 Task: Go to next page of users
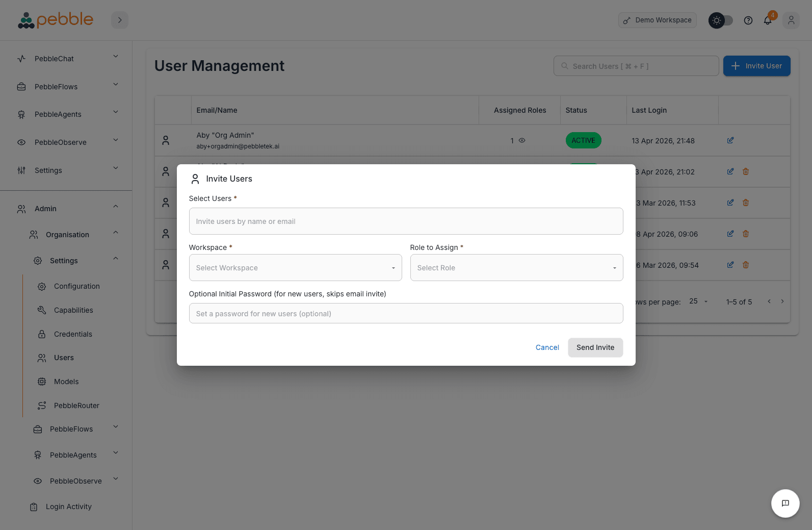pyautogui.click(x=782, y=301)
